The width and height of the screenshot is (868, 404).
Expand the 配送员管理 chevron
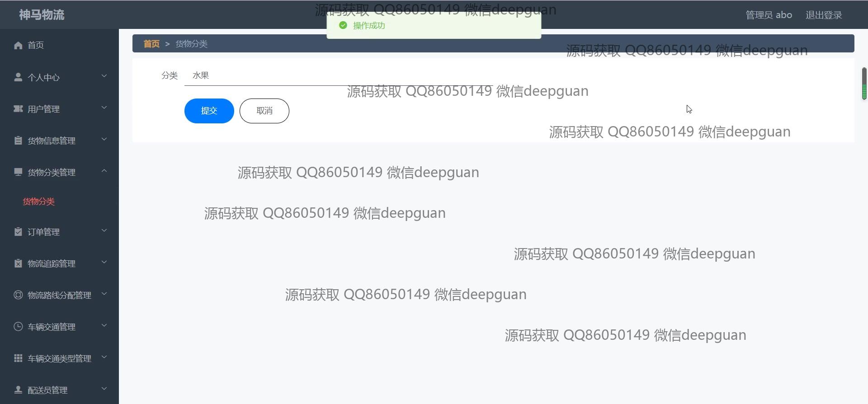(104, 389)
